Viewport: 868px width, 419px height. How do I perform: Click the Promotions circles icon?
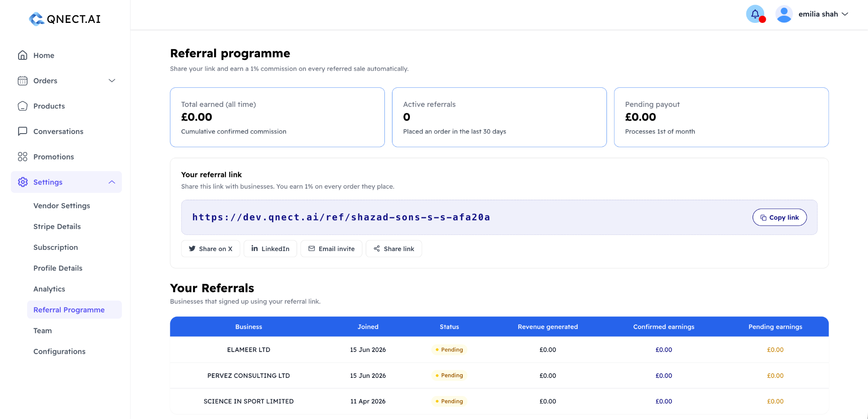coord(22,157)
